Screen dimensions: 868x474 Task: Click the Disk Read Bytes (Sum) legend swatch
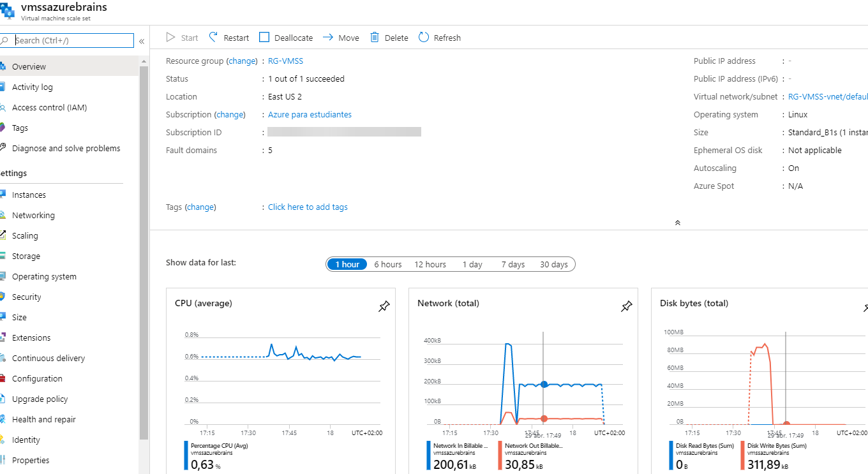[x=671, y=455]
